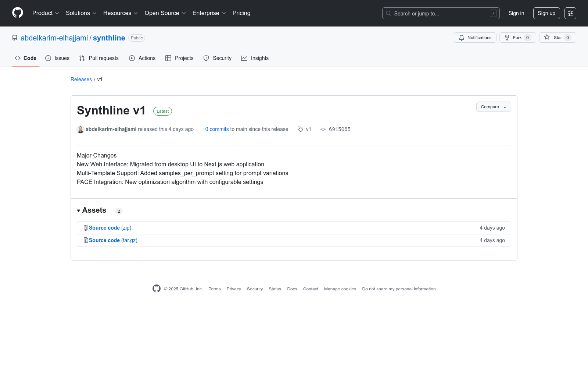The width and height of the screenshot is (588, 368).
Task: Open the Enterprise dropdown
Action: (x=209, y=13)
